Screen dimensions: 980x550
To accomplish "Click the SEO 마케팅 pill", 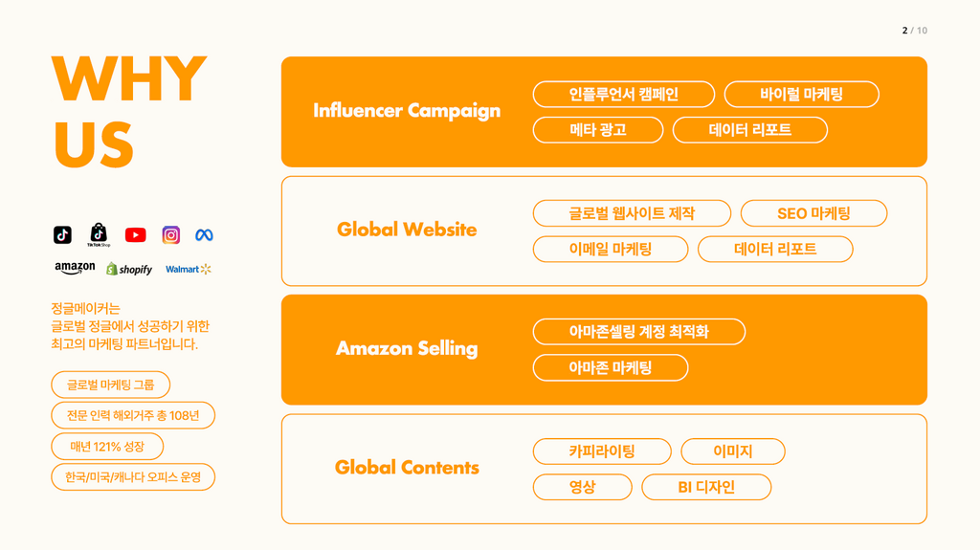I will click(x=813, y=213).
